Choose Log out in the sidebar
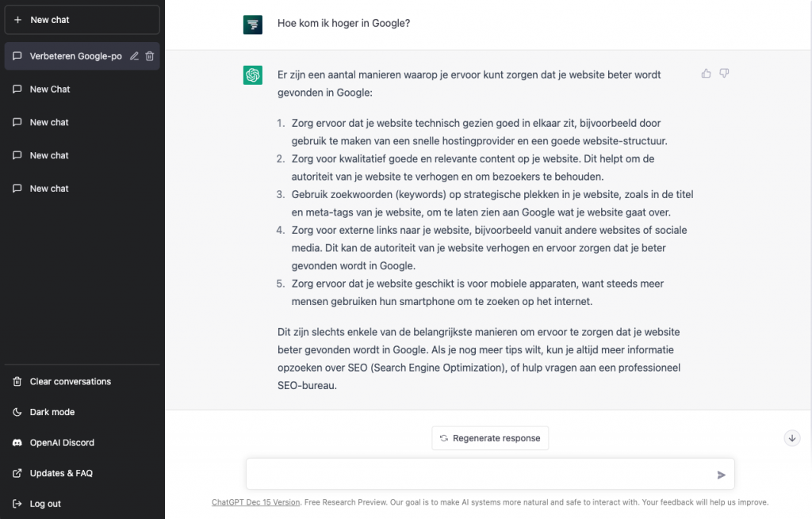 point(82,503)
